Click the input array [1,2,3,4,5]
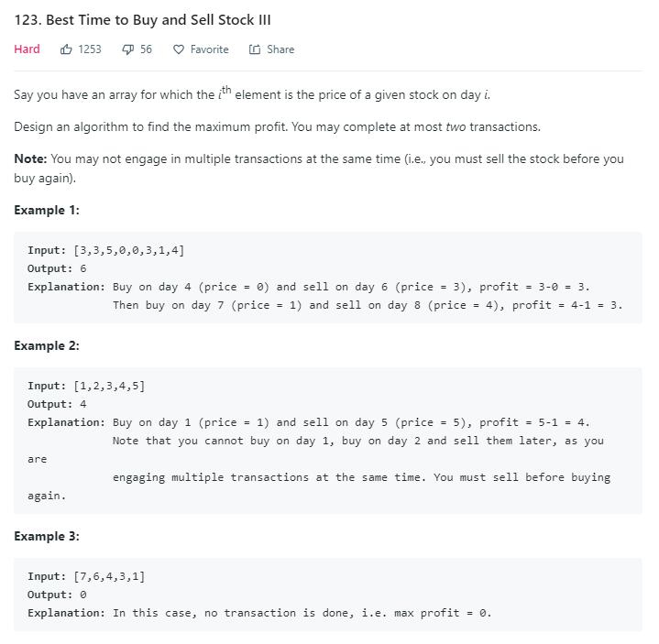 109,386
